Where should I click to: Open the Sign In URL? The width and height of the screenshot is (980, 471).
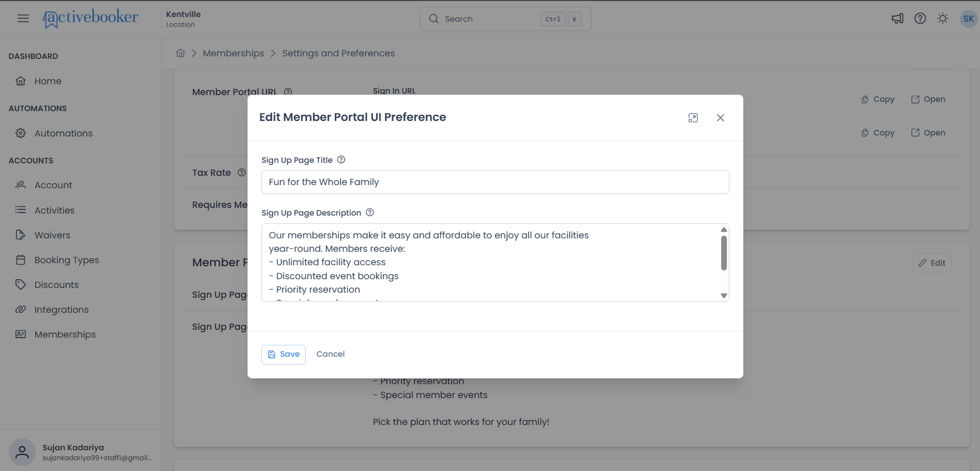[x=928, y=99]
